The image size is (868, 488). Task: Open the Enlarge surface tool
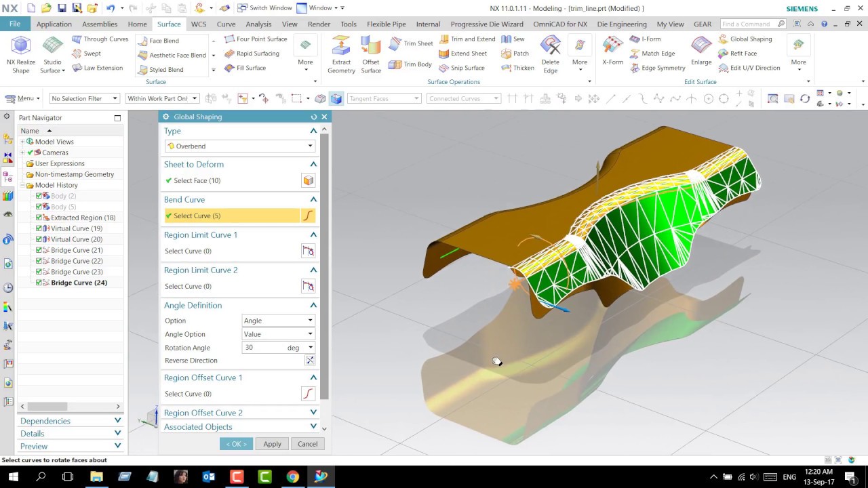[701, 52]
